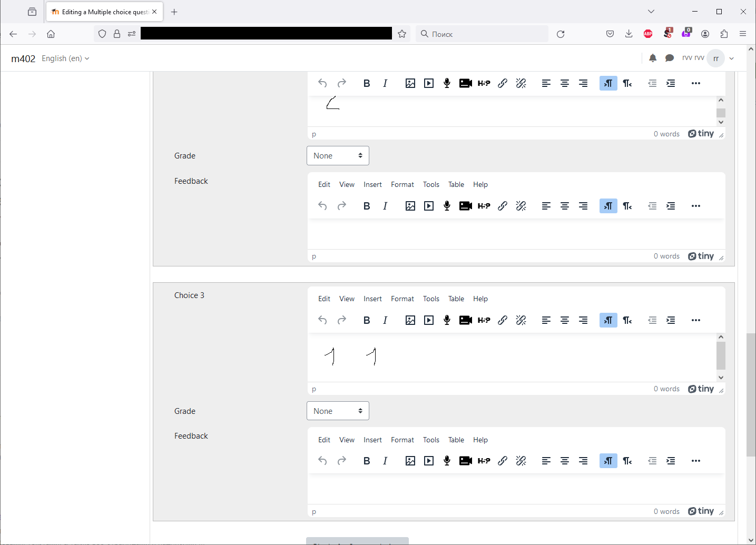
Task: Insert image in Choice 3 editor
Action: tap(410, 320)
